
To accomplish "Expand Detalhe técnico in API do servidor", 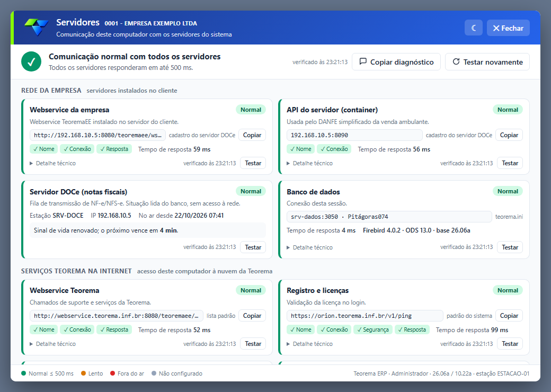I will (x=309, y=163).
